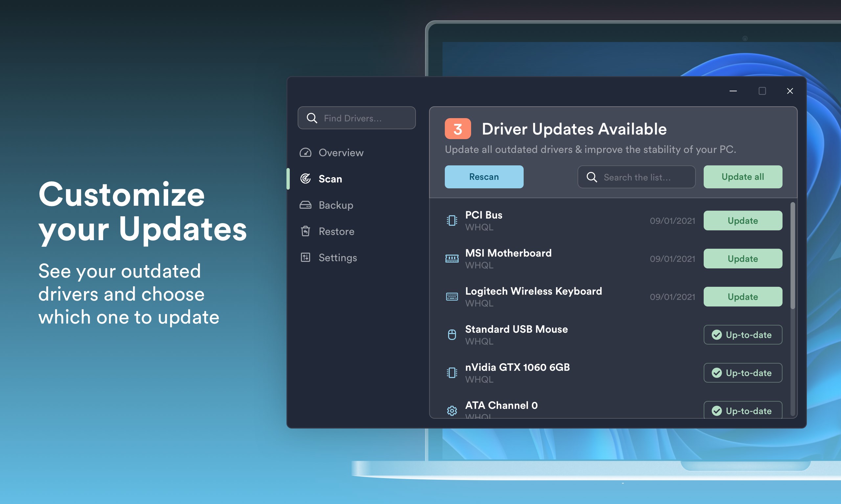Click the Backup navigation icon
Image resolution: width=841 pixels, height=504 pixels.
pos(306,205)
